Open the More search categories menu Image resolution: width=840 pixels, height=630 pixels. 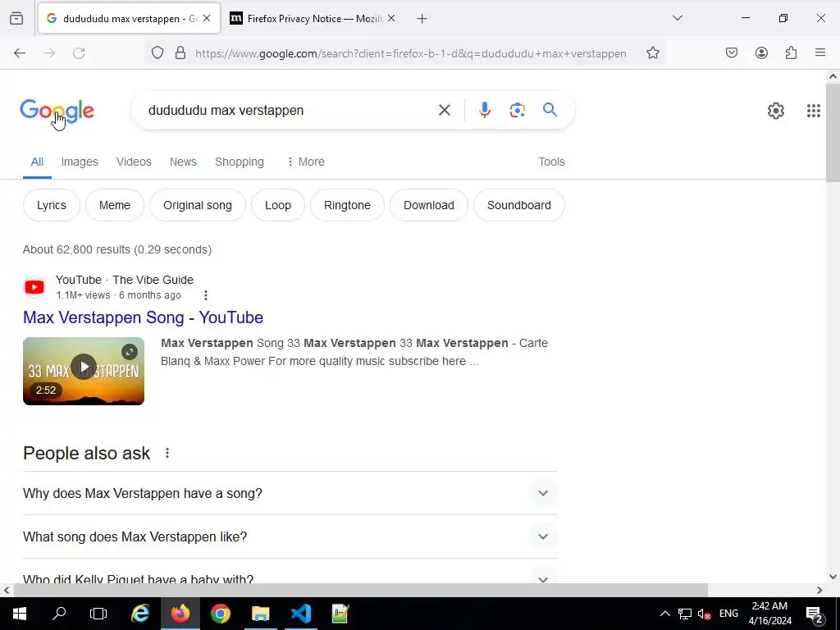(306, 162)
